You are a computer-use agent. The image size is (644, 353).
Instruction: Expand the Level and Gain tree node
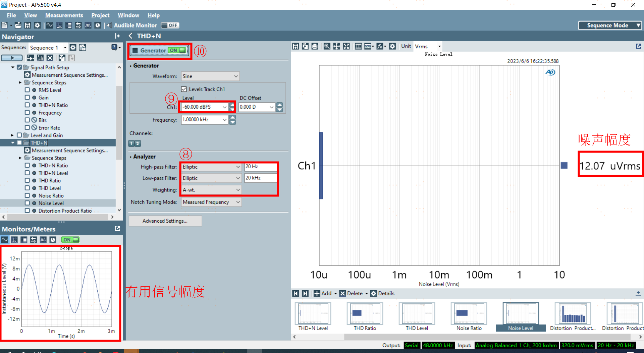[12, 135]
